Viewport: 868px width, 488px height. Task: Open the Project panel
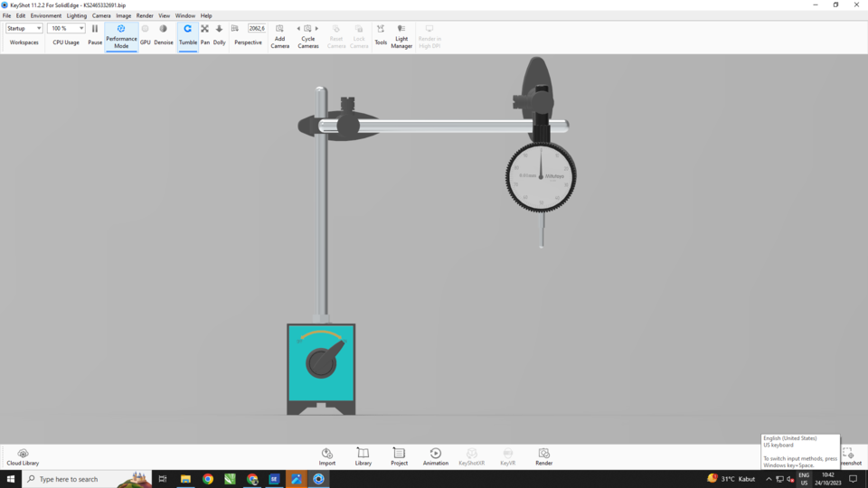pyautogui.click(x=399, y=457)
